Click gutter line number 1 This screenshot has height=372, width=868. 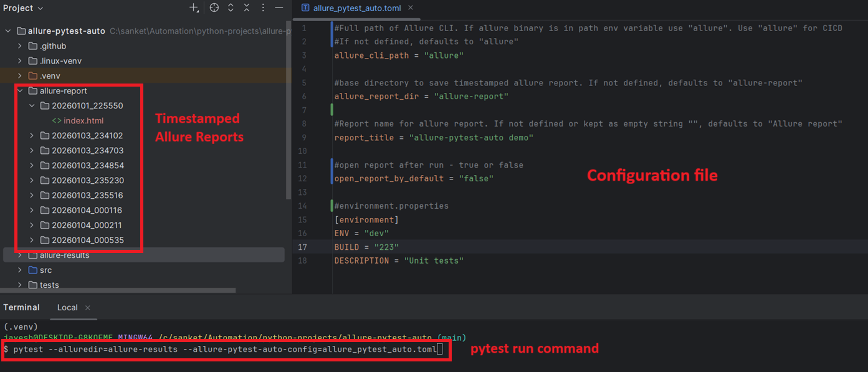coord(304,28)
